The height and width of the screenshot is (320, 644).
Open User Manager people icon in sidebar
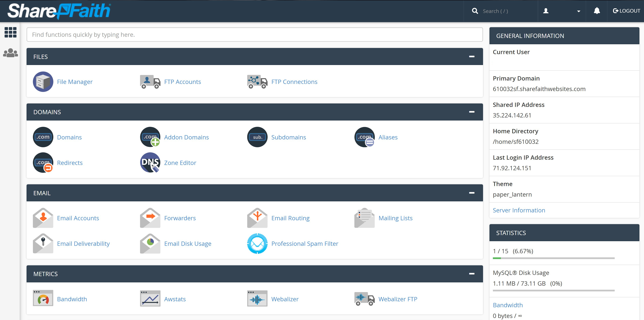pos(11,53)
